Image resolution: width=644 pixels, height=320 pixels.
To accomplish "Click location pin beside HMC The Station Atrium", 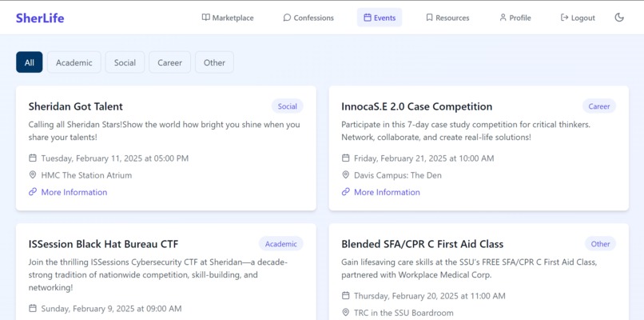I will tap(33, 175).
